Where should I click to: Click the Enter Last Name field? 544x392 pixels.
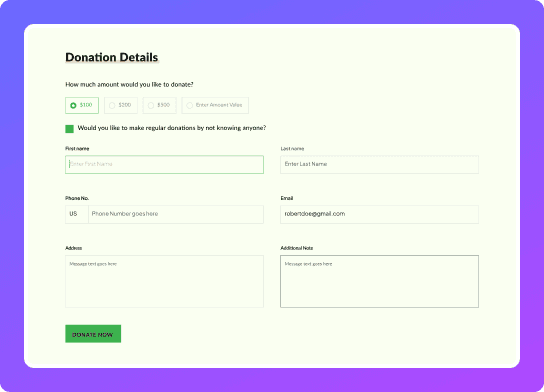[x=380, y=164]
